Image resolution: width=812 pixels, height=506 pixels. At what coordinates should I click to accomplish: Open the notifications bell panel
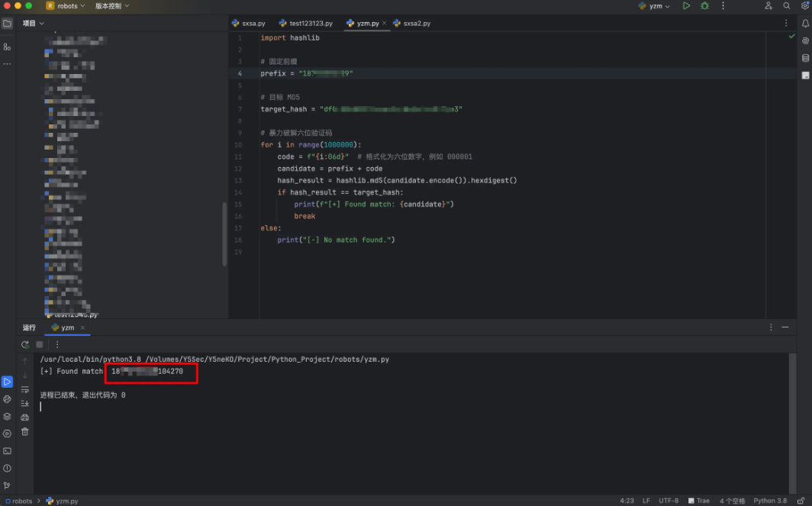805,24
